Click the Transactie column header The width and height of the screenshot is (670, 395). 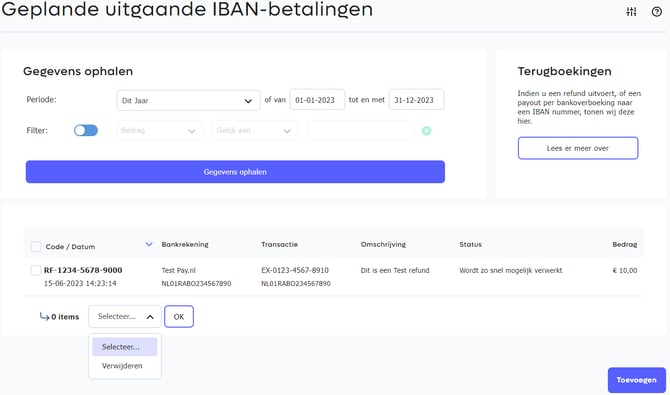(279, 245)
